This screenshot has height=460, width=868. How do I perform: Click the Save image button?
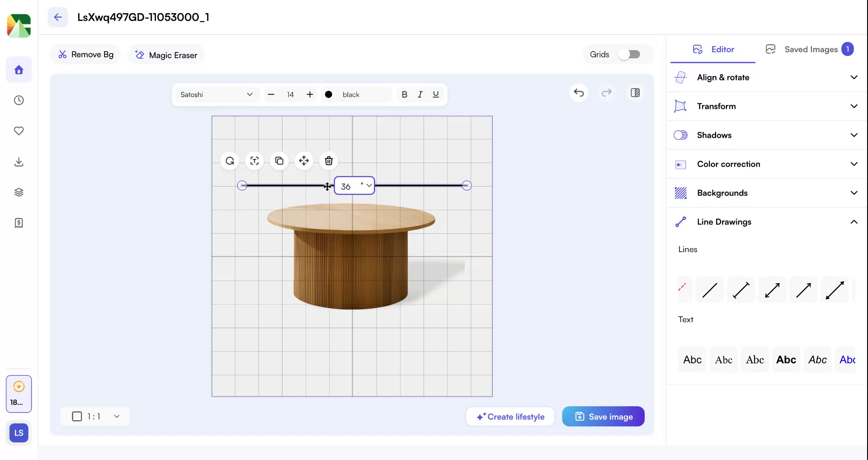click(603, 416)
